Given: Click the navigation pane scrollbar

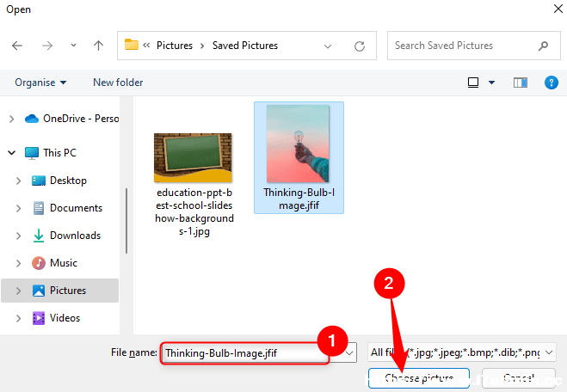Looking at the screenshot, I should (x=126, y=221).
